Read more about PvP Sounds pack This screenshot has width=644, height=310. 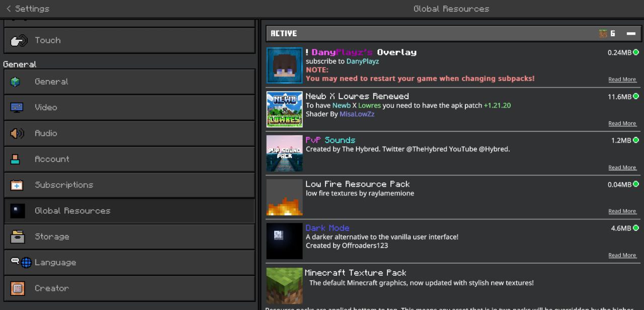coord(622,168)
